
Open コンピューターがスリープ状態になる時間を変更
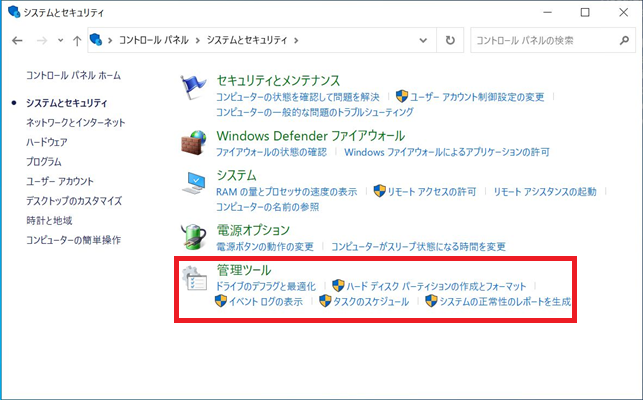point(418,247)
